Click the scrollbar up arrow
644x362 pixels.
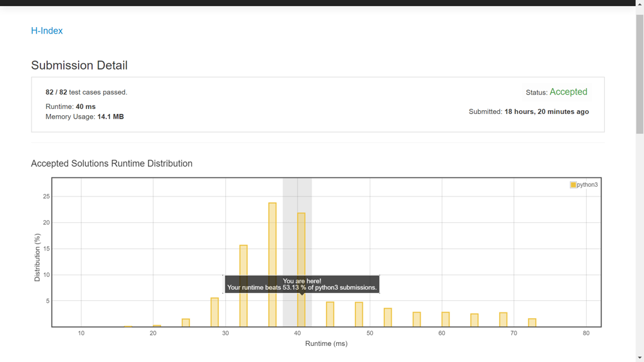tap(639, 4)
